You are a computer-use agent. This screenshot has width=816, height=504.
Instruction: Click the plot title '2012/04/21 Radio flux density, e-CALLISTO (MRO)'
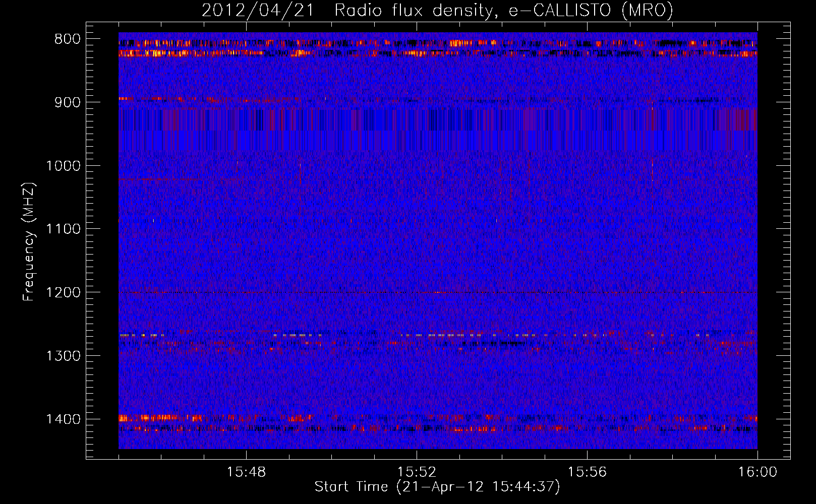tap(437, 11)
